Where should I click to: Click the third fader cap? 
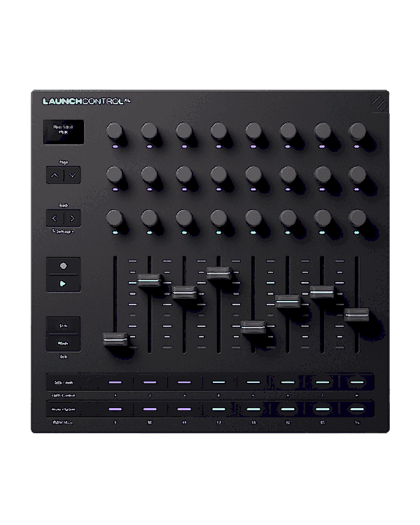point(184,293)
